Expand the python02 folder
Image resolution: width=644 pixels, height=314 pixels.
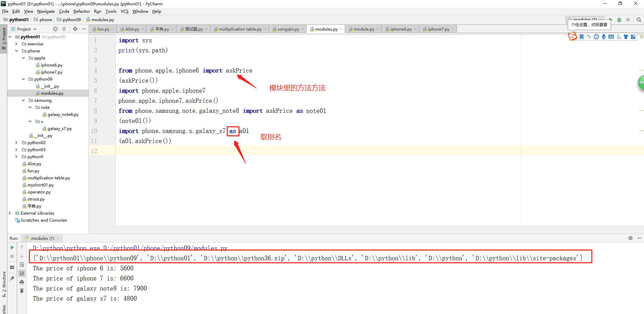pos(16,143)
